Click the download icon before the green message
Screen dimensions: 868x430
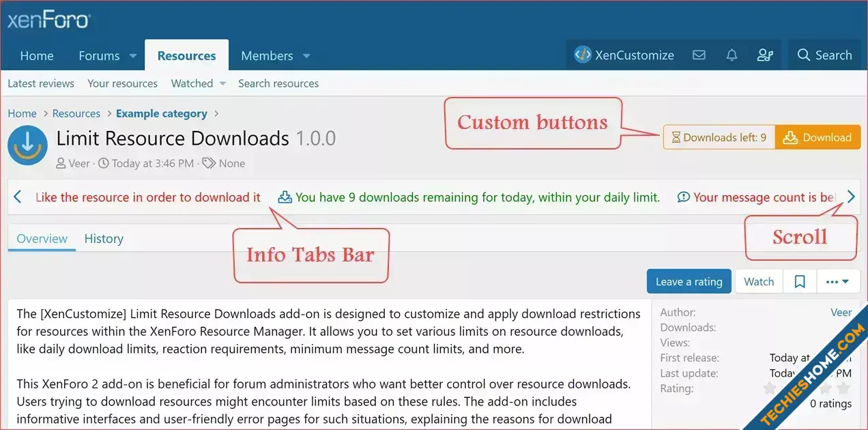[x=285, y=197]
